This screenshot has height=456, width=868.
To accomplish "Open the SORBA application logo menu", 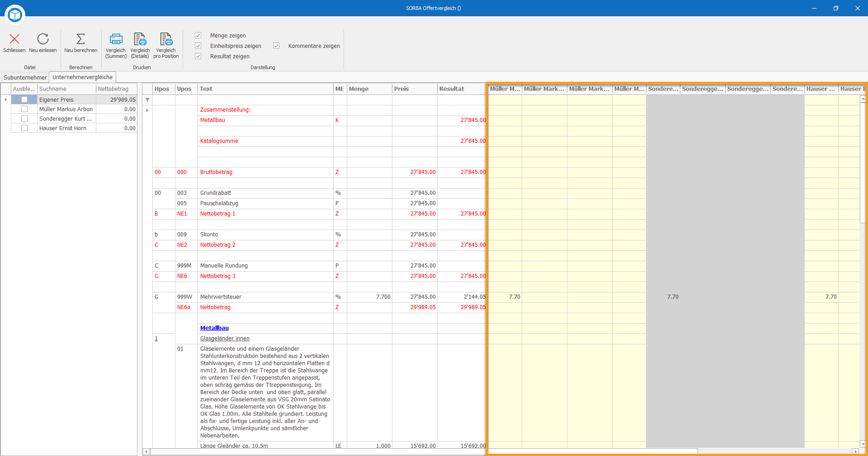I will point(15,15).
